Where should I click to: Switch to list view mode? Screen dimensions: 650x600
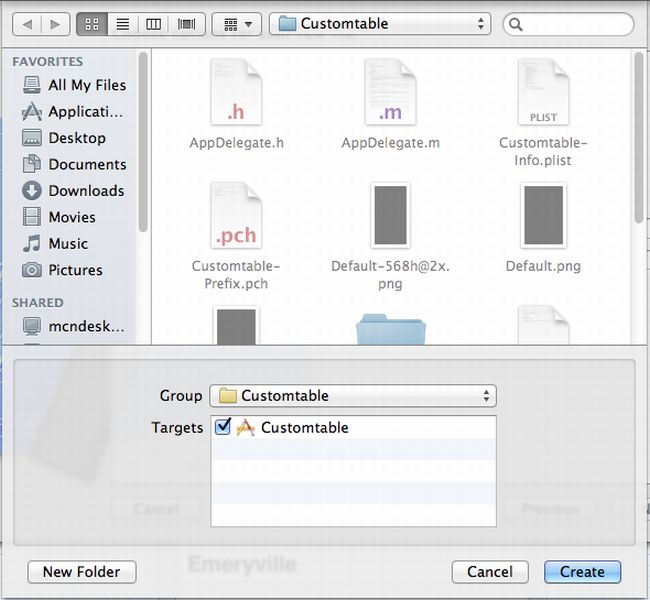coord(123,24)
